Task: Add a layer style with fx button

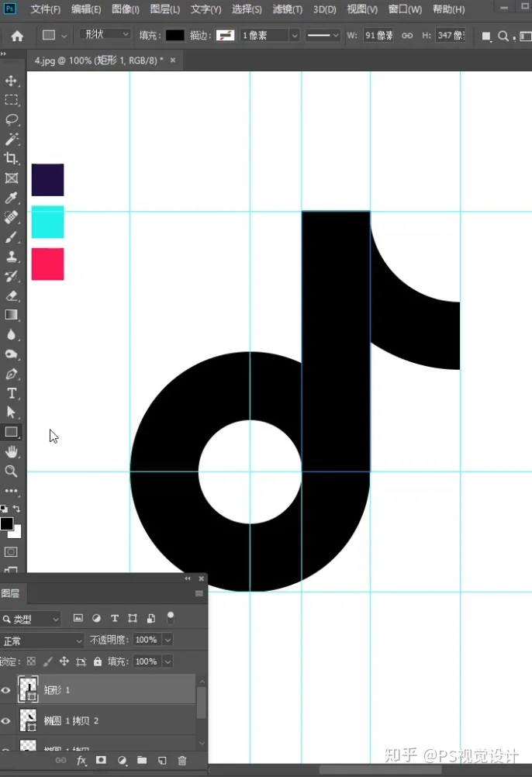Action: (81, 760)
